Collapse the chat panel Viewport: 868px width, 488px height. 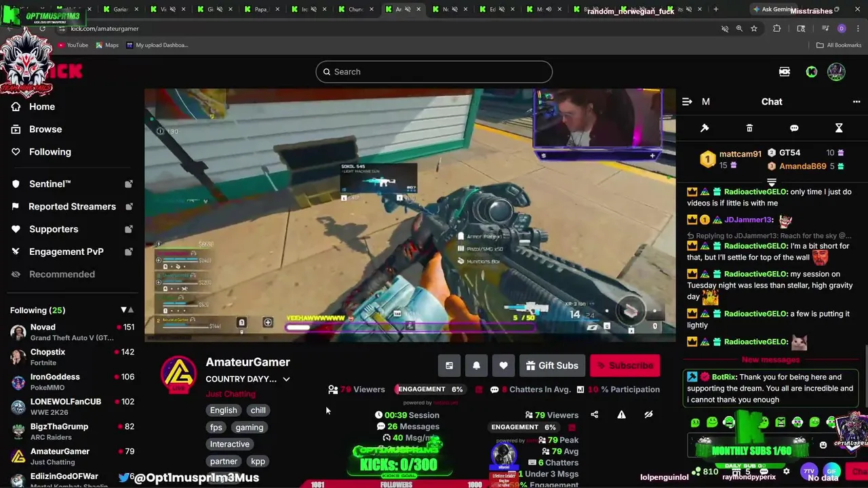click(x=687, y=102)
